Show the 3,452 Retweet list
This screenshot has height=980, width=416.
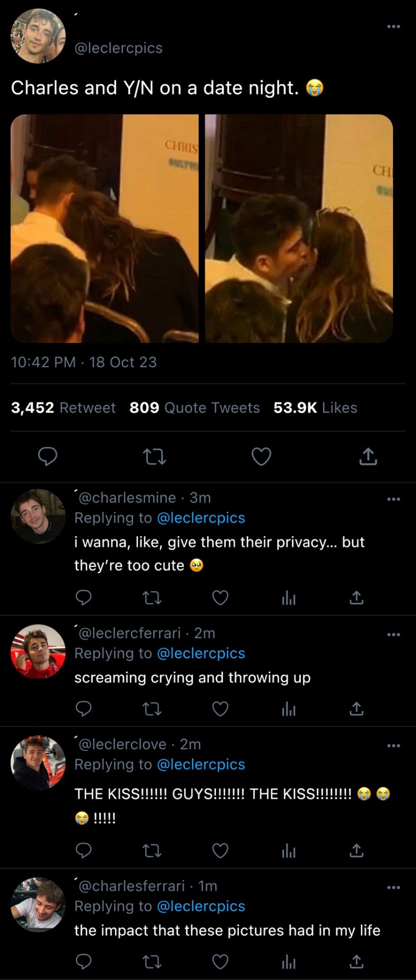(x=63, y=408)
